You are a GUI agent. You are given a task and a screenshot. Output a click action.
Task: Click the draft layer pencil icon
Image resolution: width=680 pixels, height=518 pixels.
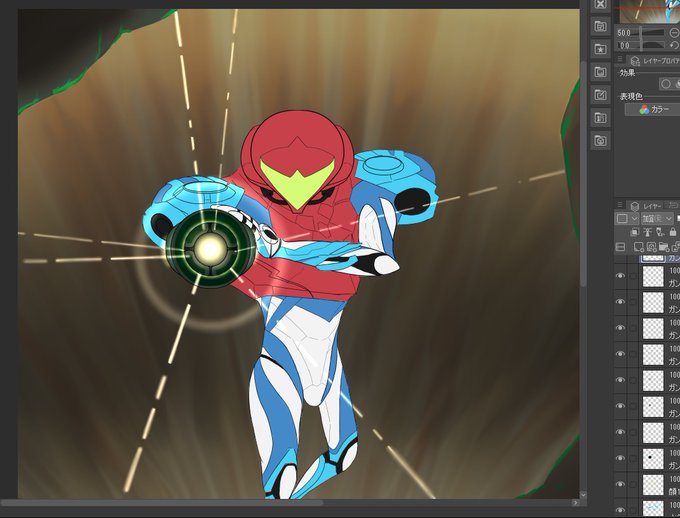(660, 232)
